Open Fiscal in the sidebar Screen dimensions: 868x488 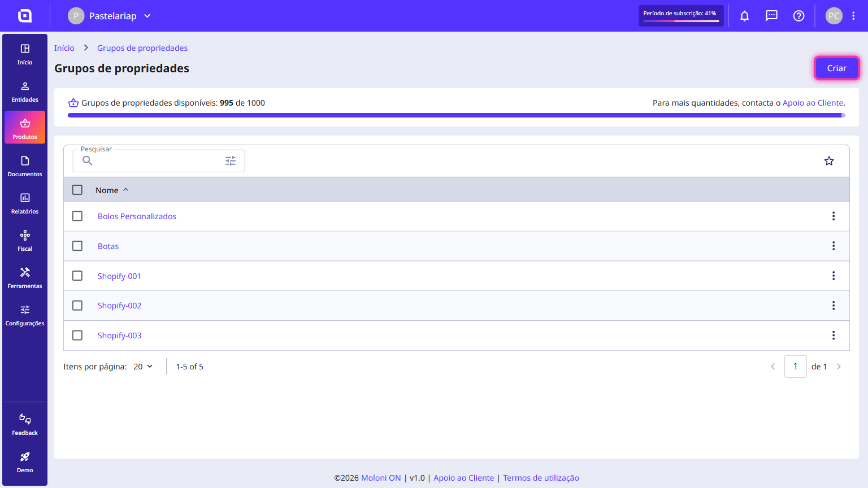25,241
